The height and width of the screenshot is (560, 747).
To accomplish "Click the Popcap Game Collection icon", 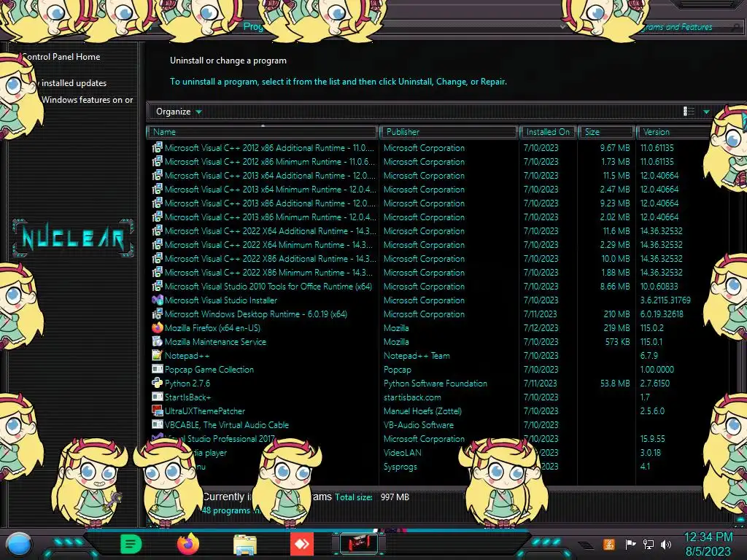I will [158, 369].
